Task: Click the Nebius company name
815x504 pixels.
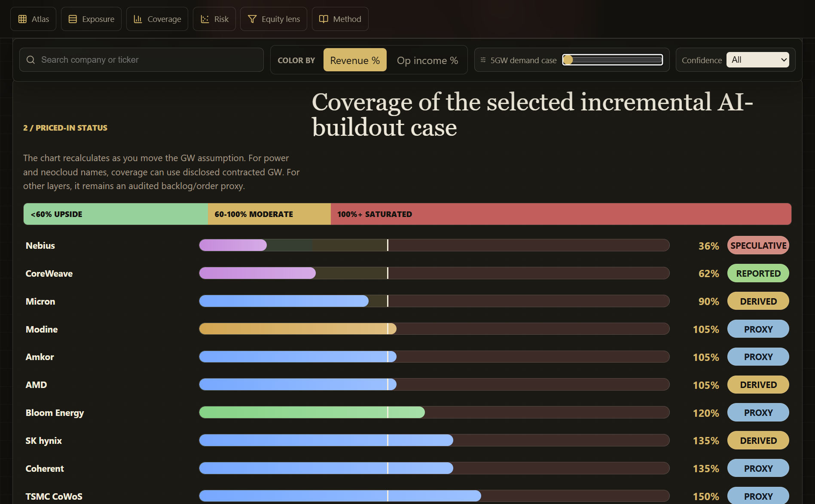Action: pos(40,246)
